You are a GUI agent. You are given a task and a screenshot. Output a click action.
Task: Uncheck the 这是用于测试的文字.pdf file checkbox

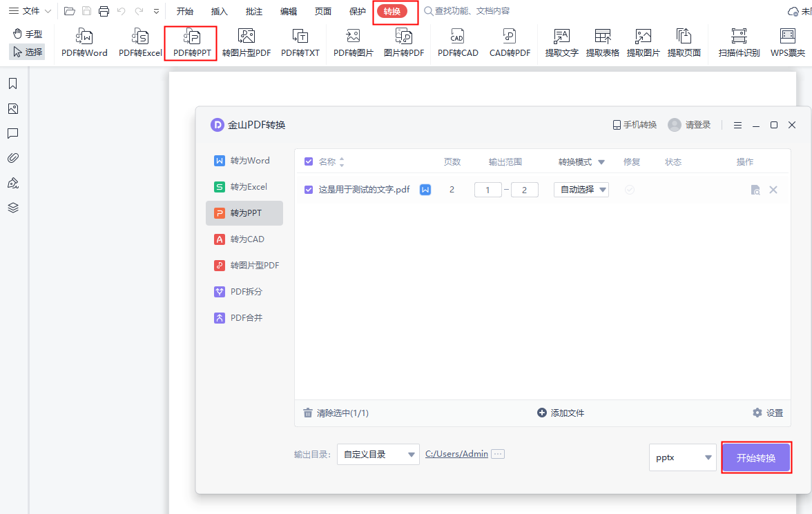click(x=309, y=190)
